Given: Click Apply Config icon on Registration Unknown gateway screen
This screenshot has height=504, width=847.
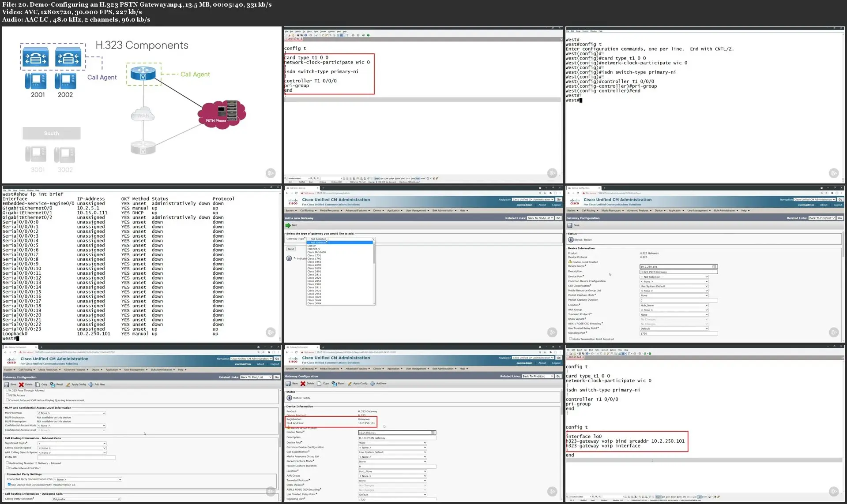Looking at the screenshot, I should [x=350, y=384].
